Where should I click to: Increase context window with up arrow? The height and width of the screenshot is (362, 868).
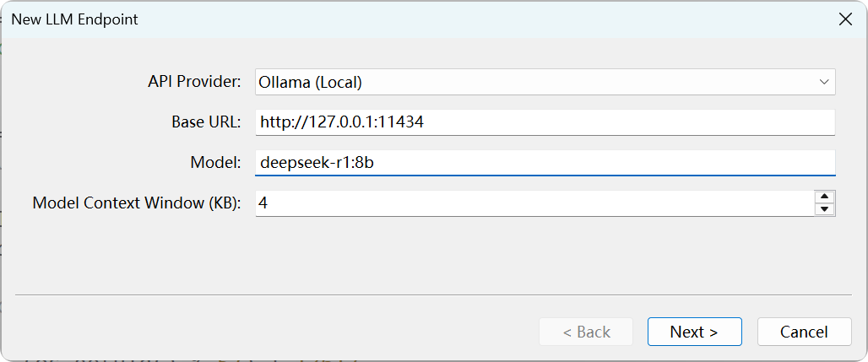tap(824, 197)
